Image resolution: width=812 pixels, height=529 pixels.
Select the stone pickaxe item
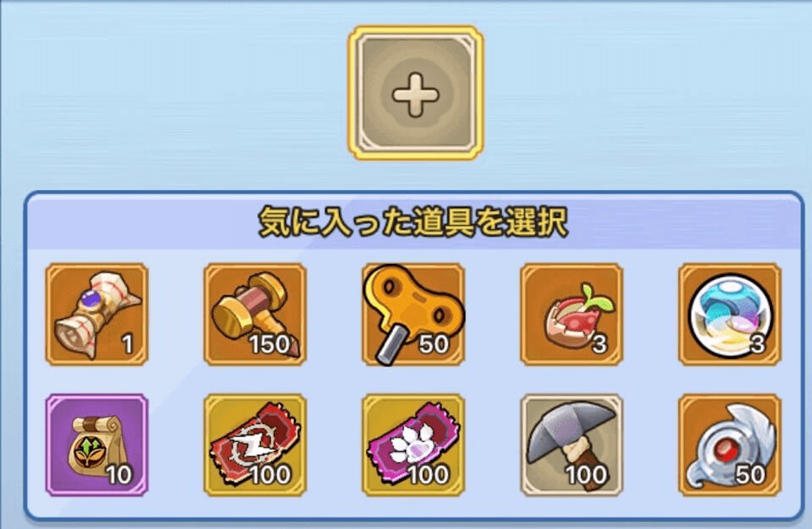[572, 445]
